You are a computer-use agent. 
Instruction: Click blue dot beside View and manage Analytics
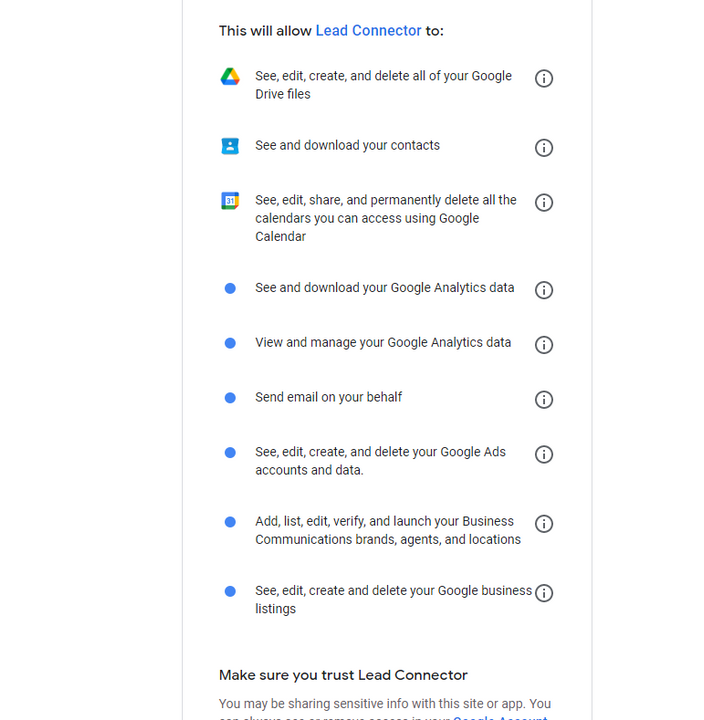tap(230, 343)
